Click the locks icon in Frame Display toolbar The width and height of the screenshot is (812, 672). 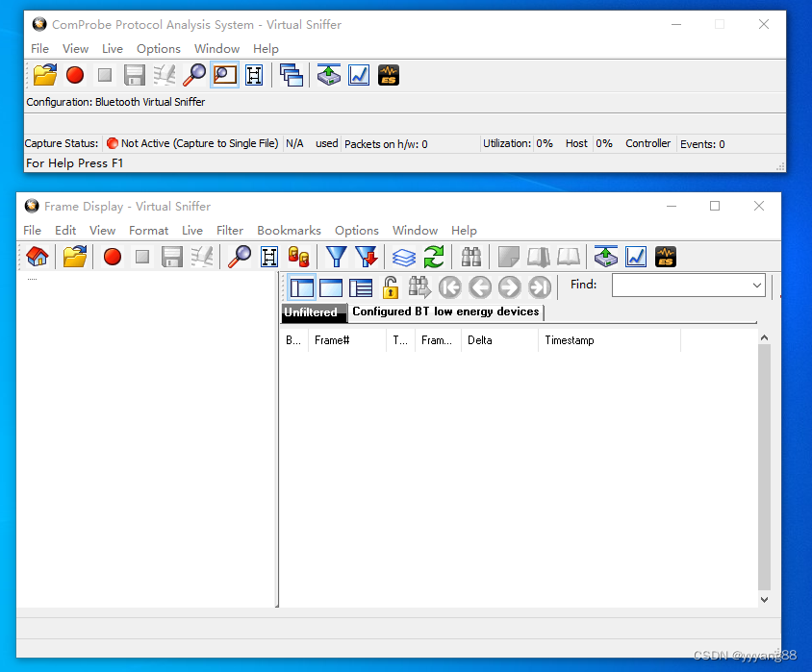coord(299,257)
